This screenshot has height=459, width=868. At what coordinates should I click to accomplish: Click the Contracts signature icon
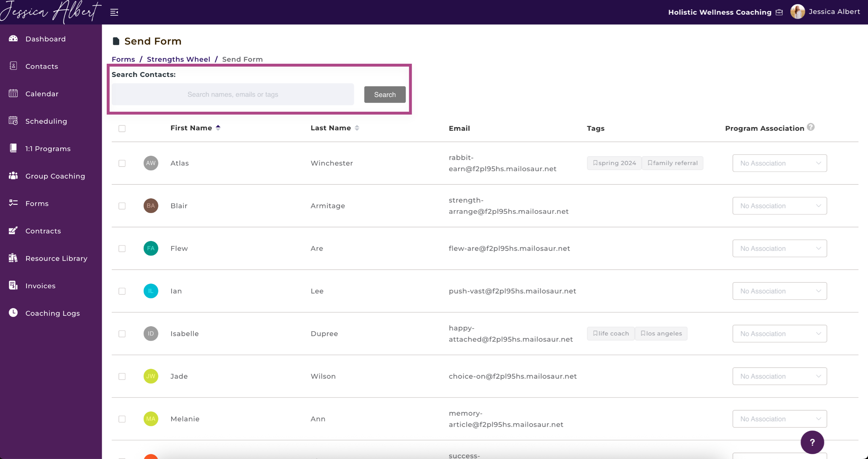pyautogui.click(x=13, y=231)
